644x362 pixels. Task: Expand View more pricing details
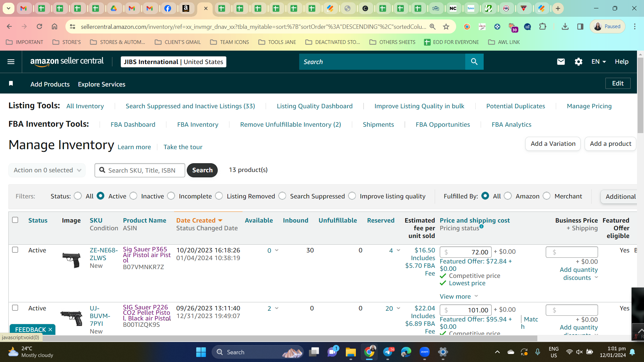pyautogui.click(x=459, y=297)
